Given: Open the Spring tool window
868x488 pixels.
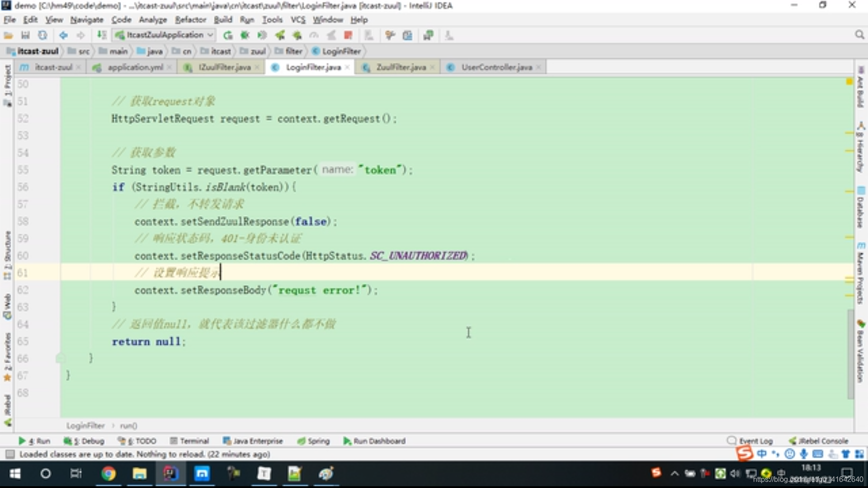Looking at the screenshot, I should tap(313, 441).
